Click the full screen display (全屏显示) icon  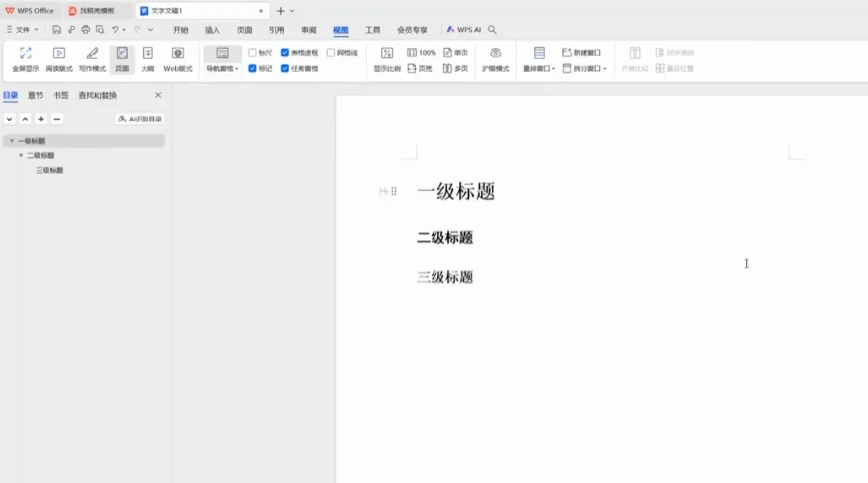point(26,59)
